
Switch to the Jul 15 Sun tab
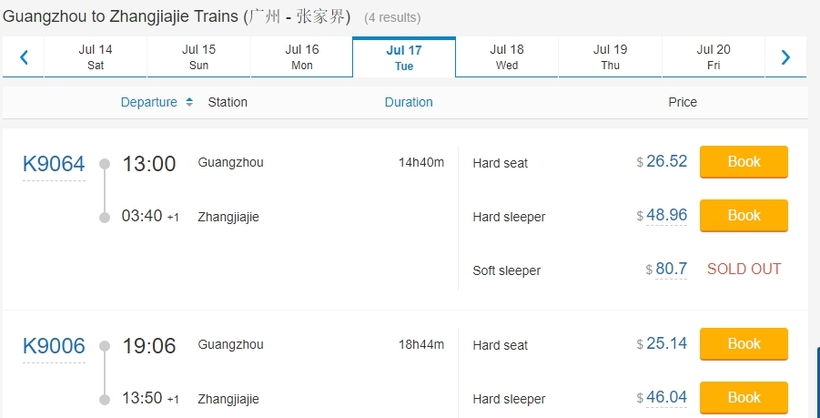pos(199,57)
